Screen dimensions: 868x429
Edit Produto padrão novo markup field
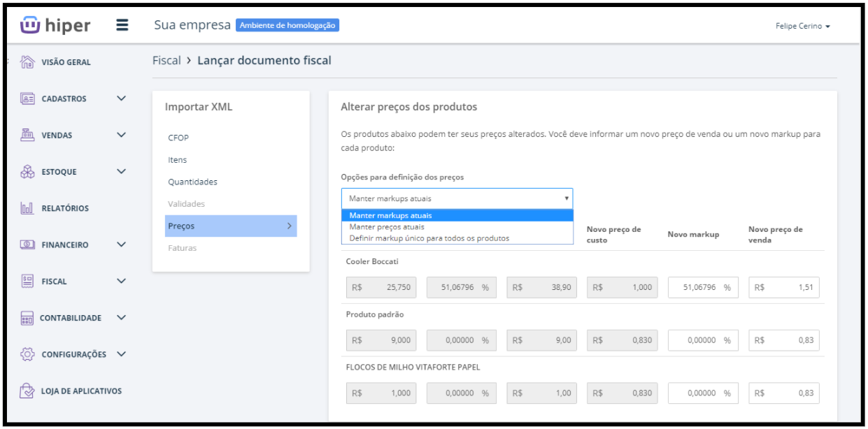click(704, 340)
